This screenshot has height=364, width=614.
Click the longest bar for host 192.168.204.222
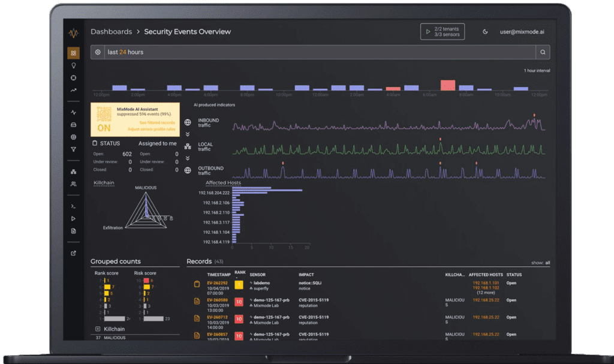(267, 191)
